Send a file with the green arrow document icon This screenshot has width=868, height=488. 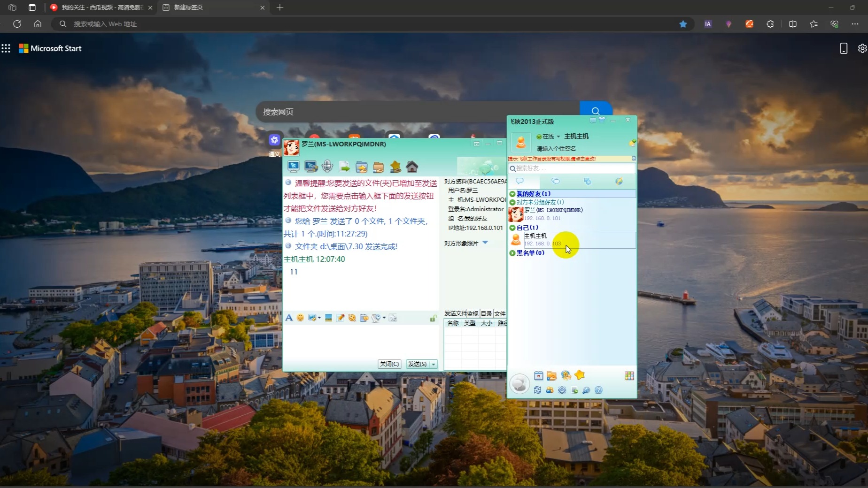coord(345,167)
